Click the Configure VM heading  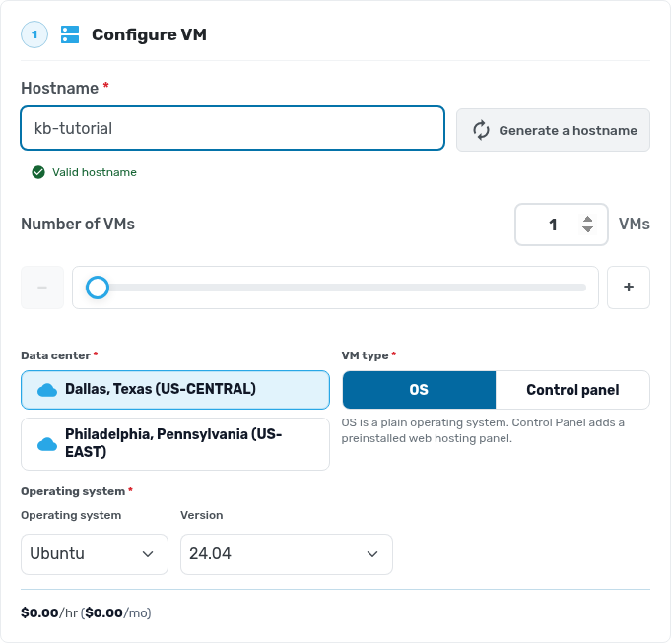point(149,34)
